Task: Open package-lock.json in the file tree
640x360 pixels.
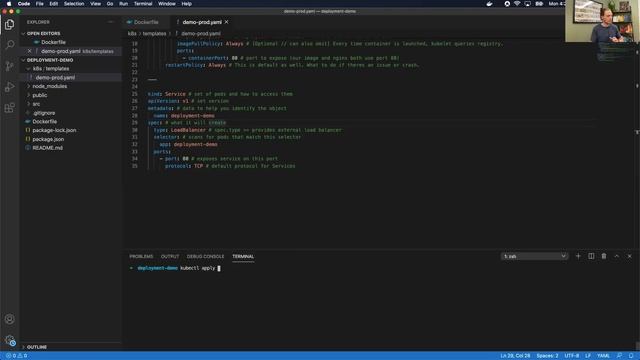Action: [54, 130]
